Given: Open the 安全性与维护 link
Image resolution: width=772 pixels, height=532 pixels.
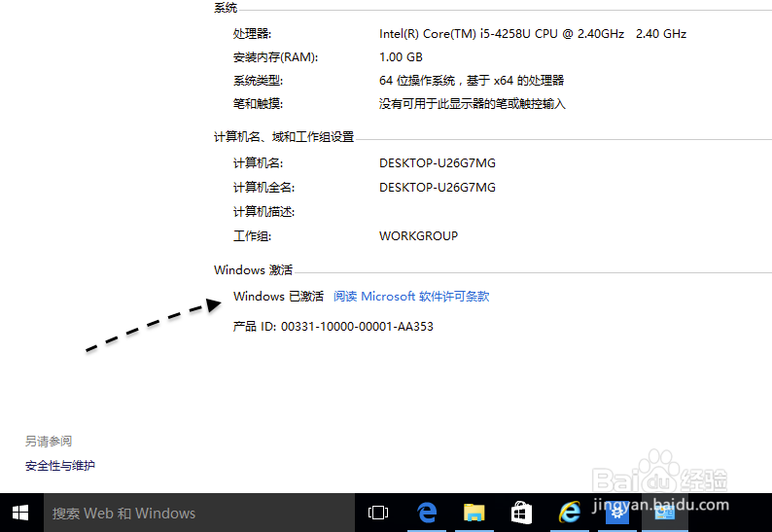Looking at the screenshot, I should pyautogui.click(x=60, y=466).
